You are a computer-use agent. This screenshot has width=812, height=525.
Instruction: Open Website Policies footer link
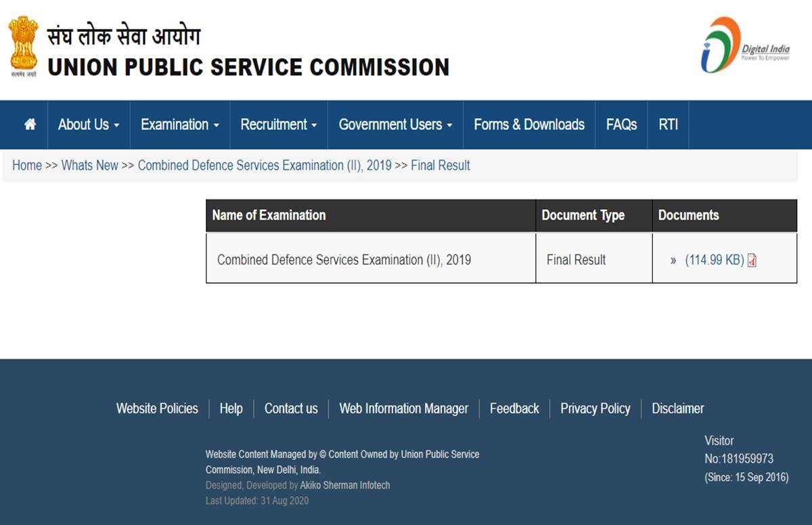[157, 409]
